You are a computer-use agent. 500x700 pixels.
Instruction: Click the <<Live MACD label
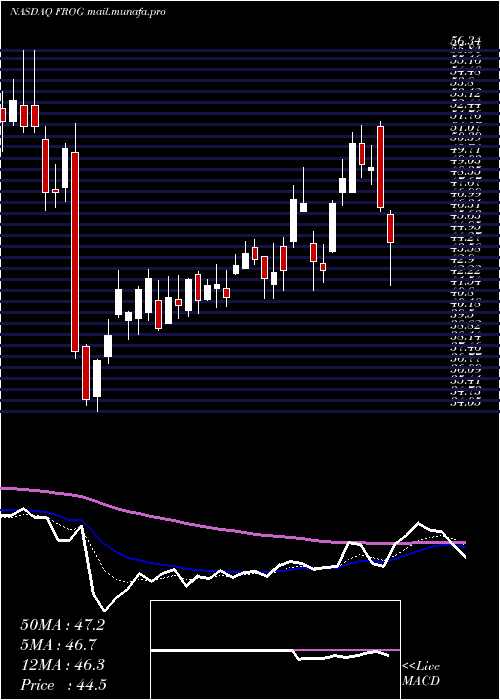421,674
